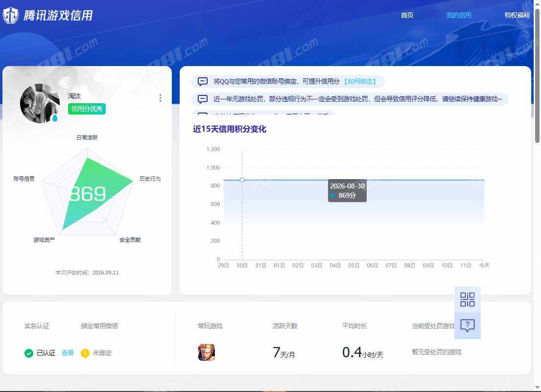Click the 30日 data point on chart
The image size is (541, 392).
(x=242, y=180)
